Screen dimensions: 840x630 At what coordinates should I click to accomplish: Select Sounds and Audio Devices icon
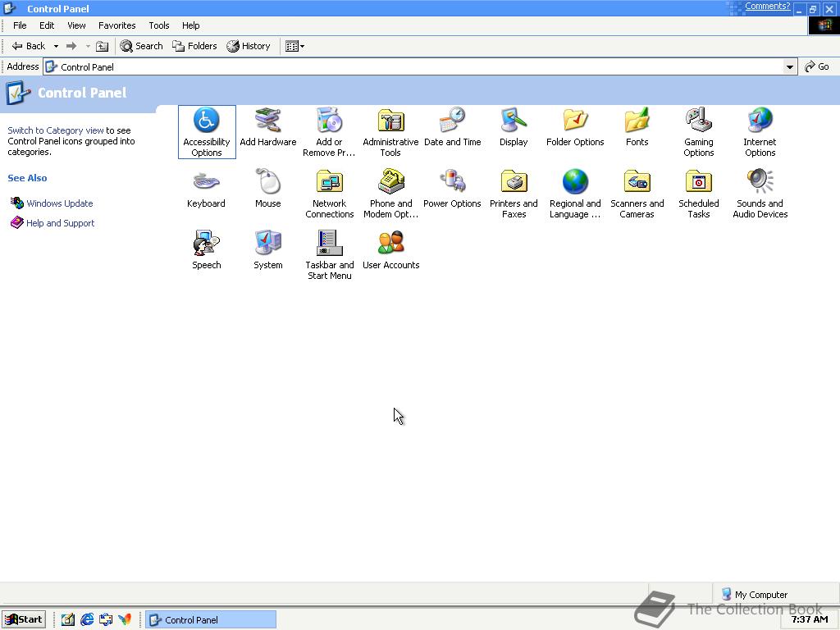[760, 194]
